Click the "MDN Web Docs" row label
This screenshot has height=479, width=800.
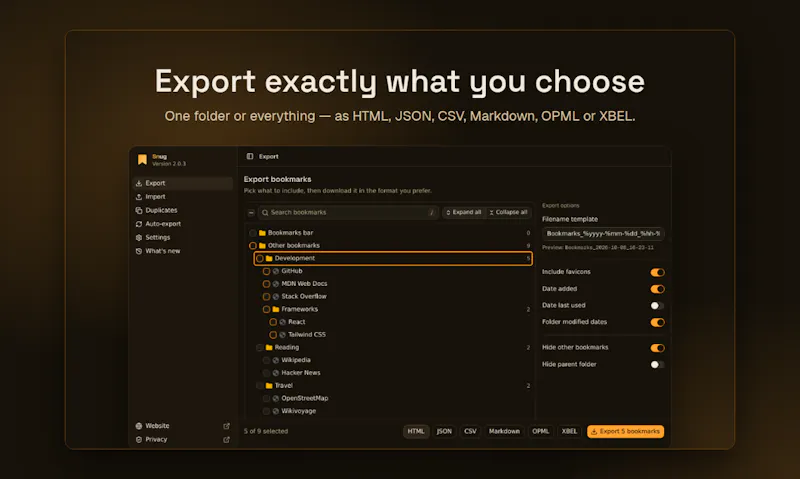click(304, 284)
